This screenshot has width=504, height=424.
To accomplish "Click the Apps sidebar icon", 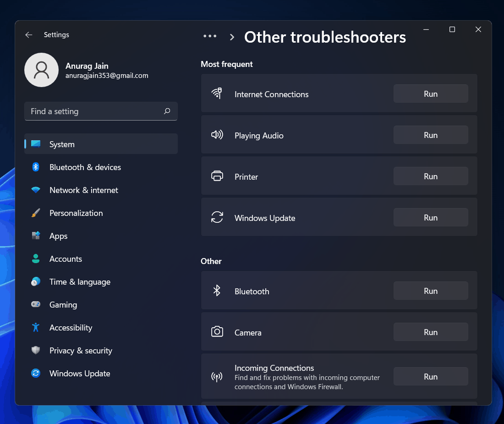I will click(36, 236).
